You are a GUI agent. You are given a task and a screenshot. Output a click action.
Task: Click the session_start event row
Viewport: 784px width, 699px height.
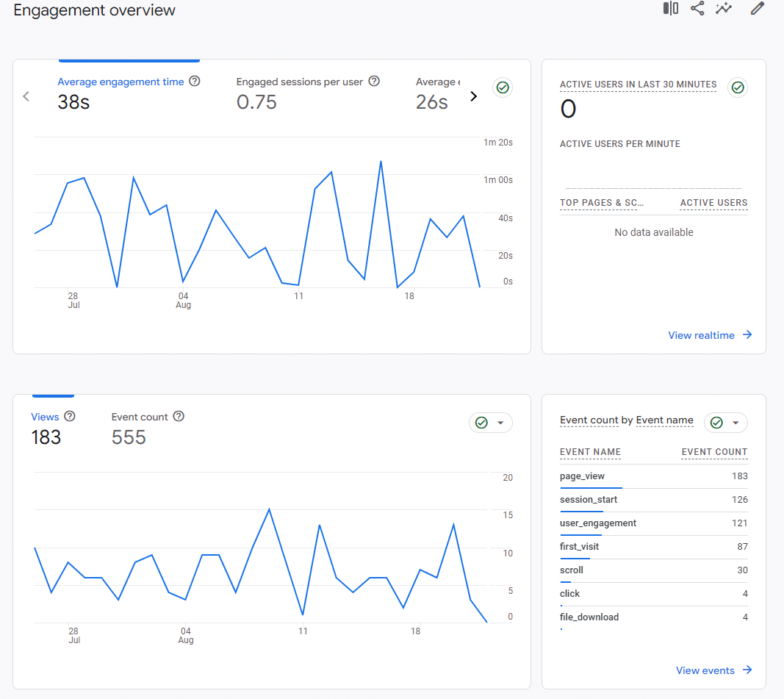click(653, 500)
